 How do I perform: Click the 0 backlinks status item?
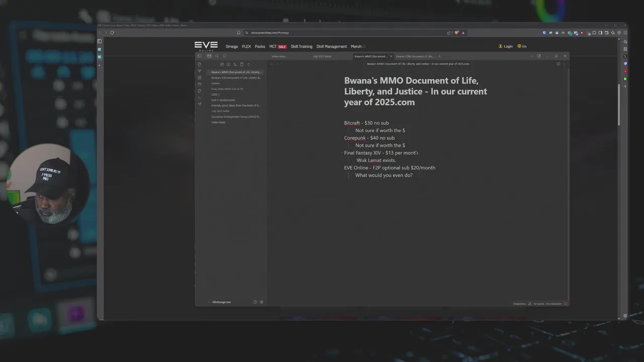click(x=520, y=304)
